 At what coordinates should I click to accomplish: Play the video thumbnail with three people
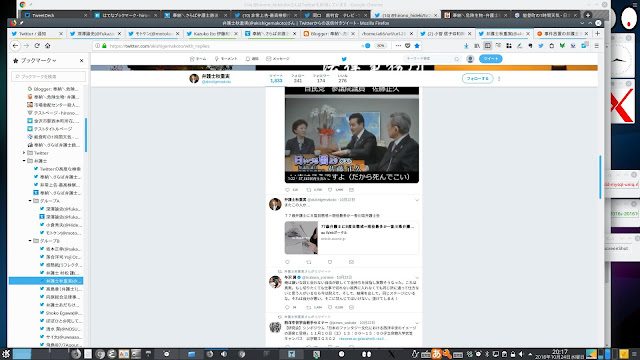click(x=352, y=135)
